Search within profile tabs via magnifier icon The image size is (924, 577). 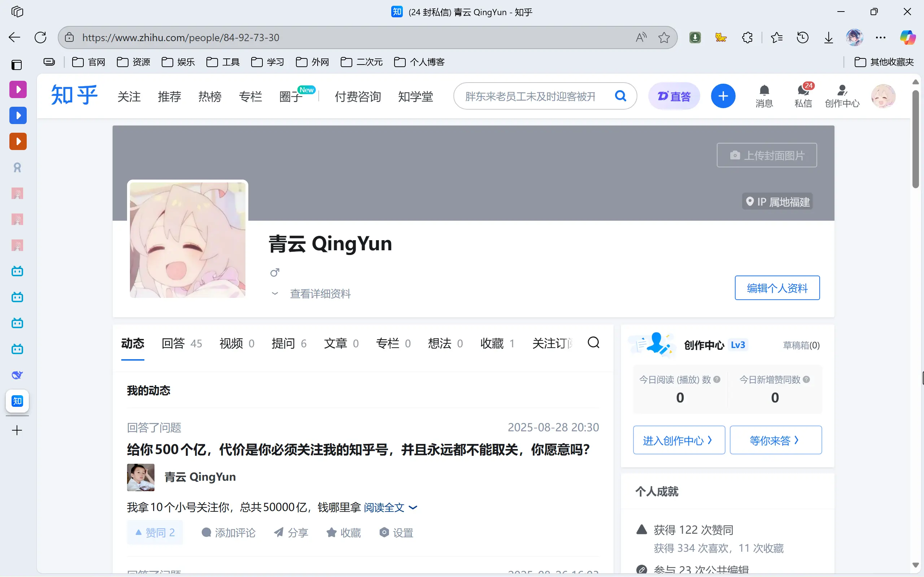593,343
